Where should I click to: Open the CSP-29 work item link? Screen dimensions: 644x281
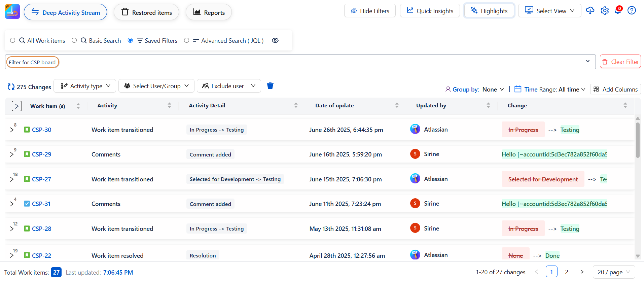tap(41, 154)
